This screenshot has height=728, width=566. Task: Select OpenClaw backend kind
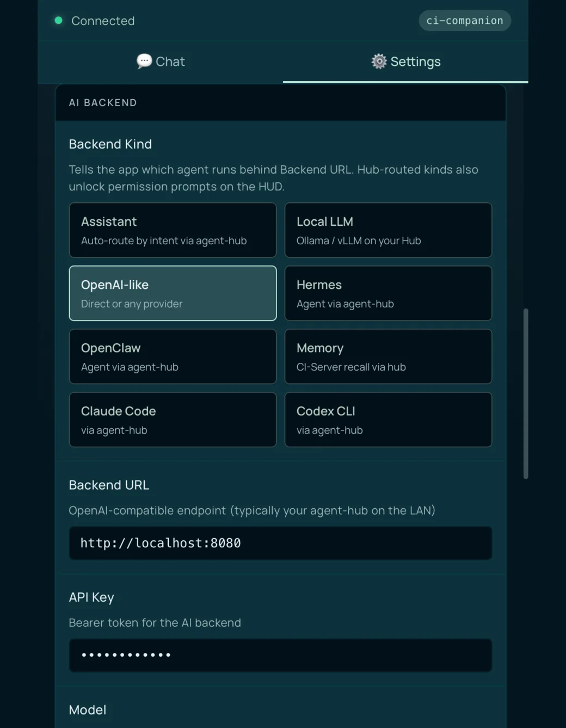(x=173, y=356)
